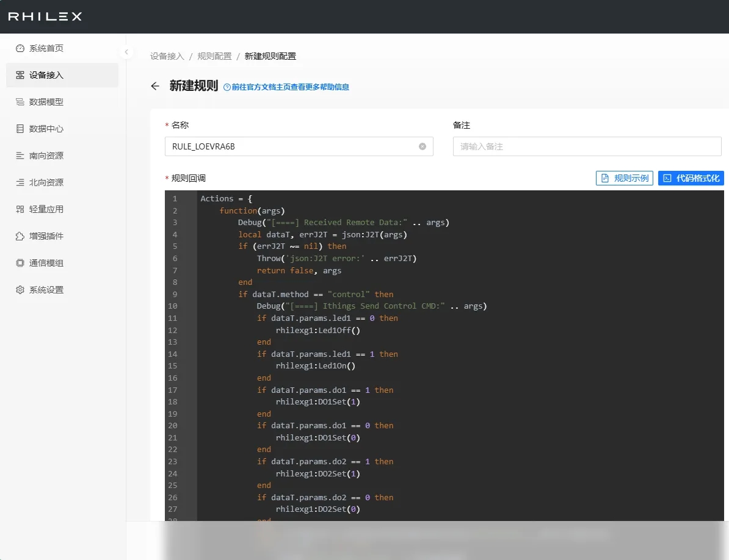Image resolution: width=729 pixels, height=560 pixels.
Task: Navigate to 设备接入 breadcrumb
Action: click(167, 56)
